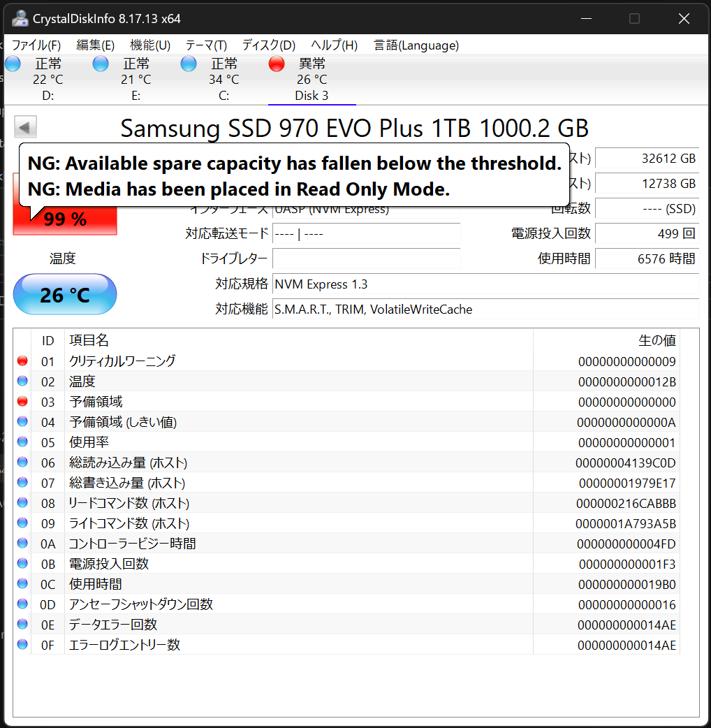Open the 言語(Language) menu
This screenshot has width=711, height=728.
[x=416, y=45]
